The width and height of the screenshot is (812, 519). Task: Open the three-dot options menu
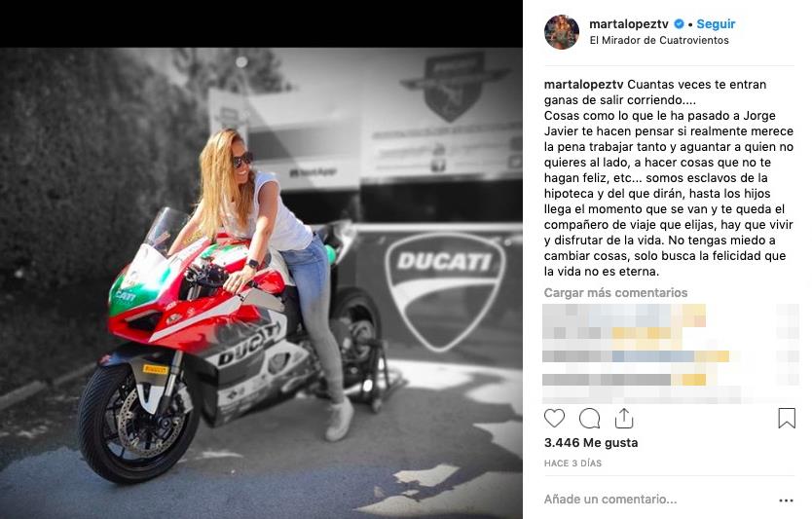[786, 500]
